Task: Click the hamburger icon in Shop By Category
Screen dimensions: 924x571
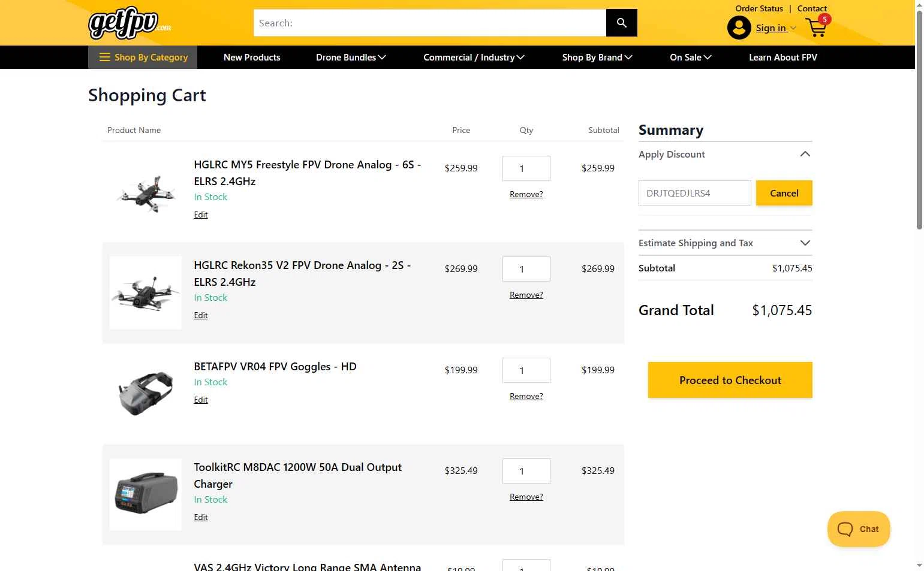Action: pos(105,58)
